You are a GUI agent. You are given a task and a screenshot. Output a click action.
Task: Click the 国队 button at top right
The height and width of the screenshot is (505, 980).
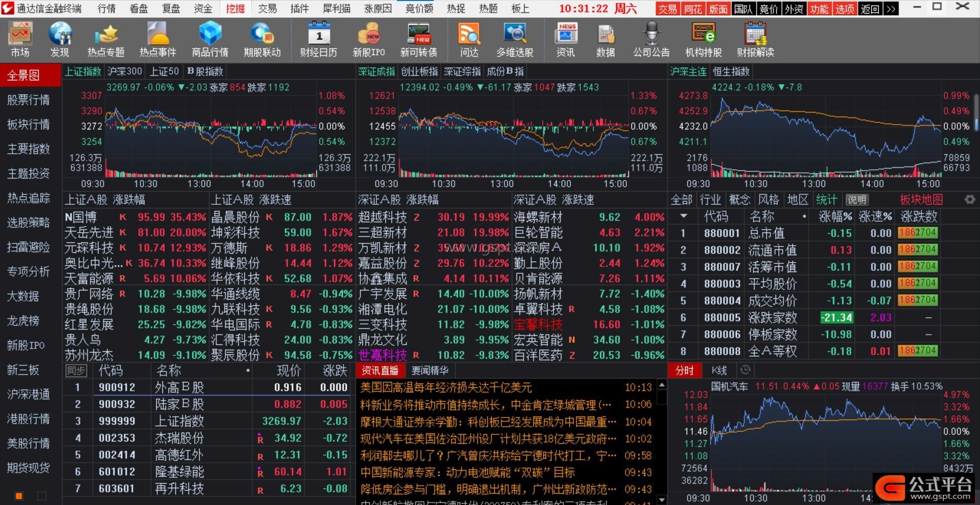[743, 9]
